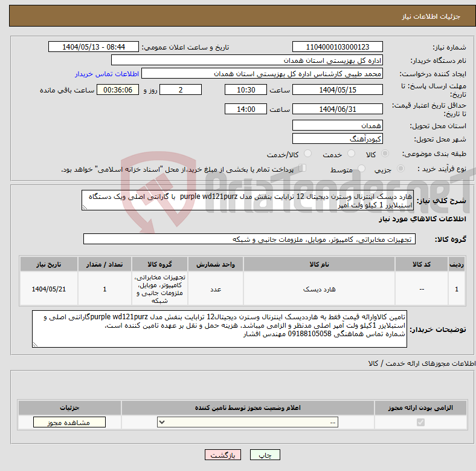The height and width of the screenshot is (471, 476).
Task: Click the ردیف column header
Action: coord(457,264)
